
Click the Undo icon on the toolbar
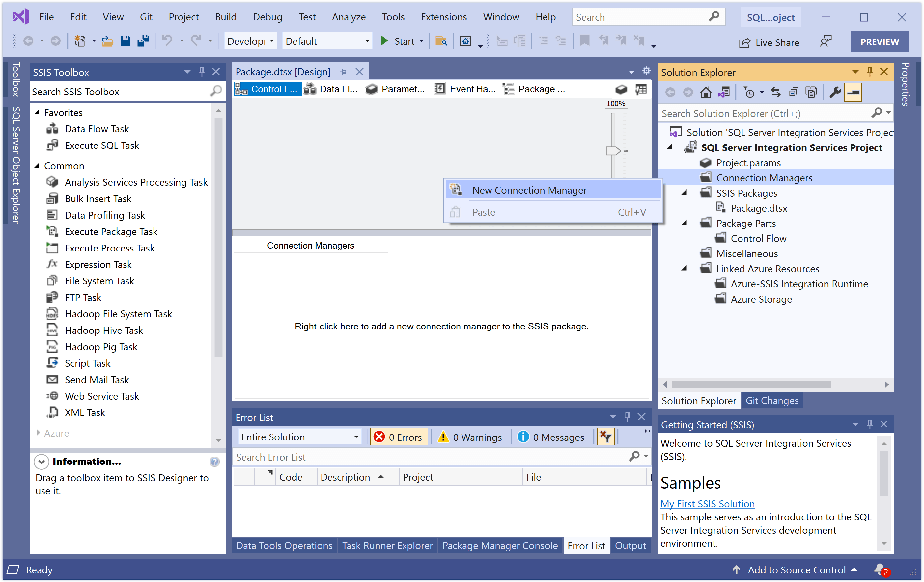(167, 40)
